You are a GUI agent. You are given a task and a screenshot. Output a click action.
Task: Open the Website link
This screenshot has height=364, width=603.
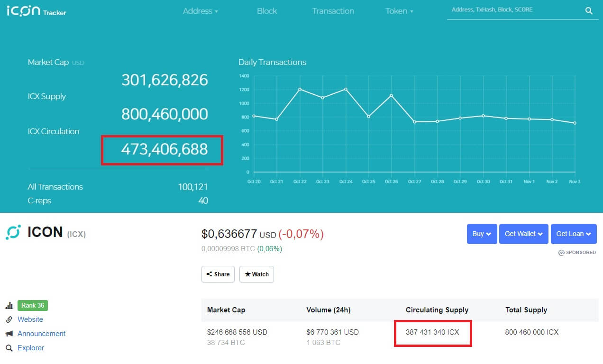tap(30, 319)
